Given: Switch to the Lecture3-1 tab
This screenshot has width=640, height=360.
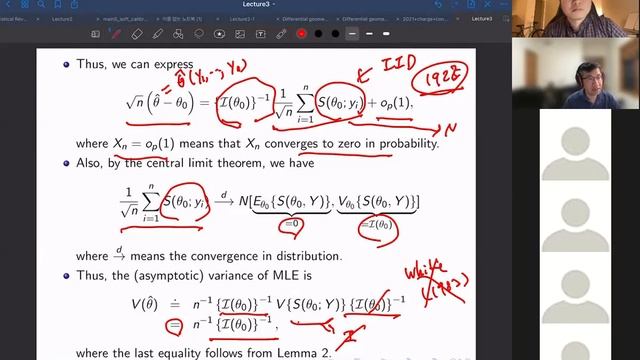Looking at the screenshot, I should click(x=242, y=19).
